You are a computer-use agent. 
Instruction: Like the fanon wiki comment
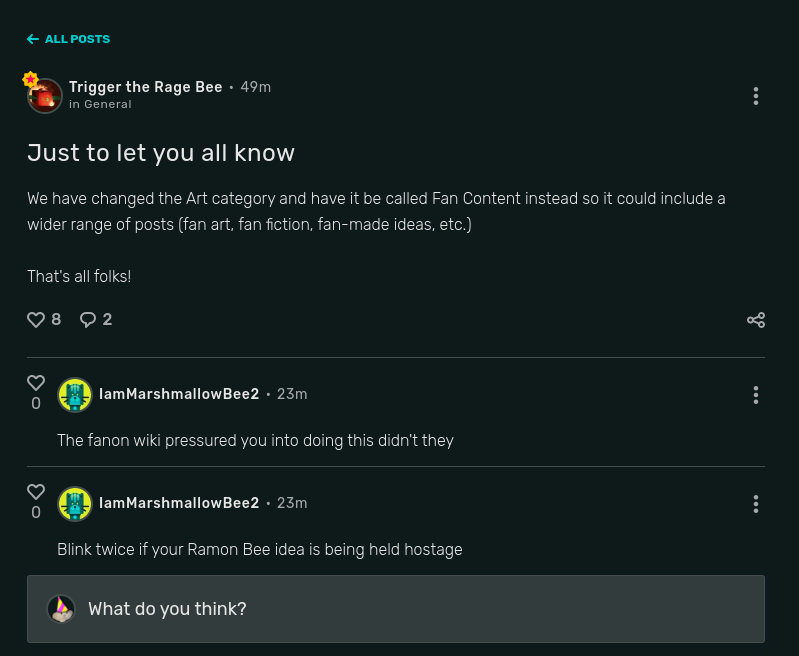coord(36,383)
